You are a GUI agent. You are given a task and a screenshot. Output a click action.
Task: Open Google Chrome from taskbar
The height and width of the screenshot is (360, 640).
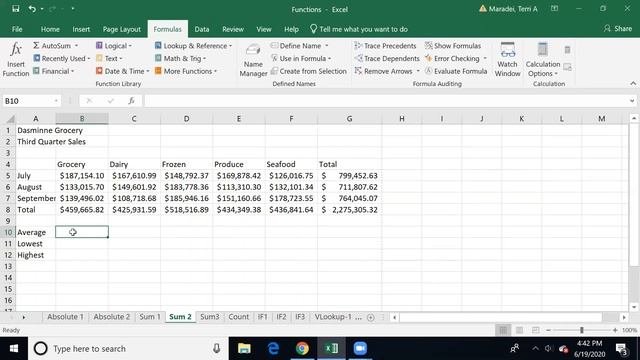coord(302,349)
